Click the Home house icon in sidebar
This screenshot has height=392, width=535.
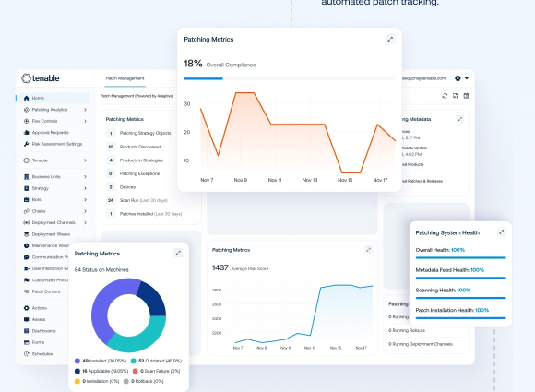(x=26, y=98)
